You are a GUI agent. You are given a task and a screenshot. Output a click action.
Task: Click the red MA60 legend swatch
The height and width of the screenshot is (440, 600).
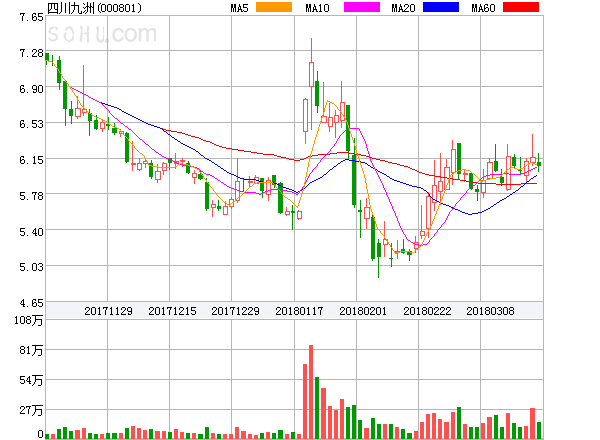(x=521, y=8)
